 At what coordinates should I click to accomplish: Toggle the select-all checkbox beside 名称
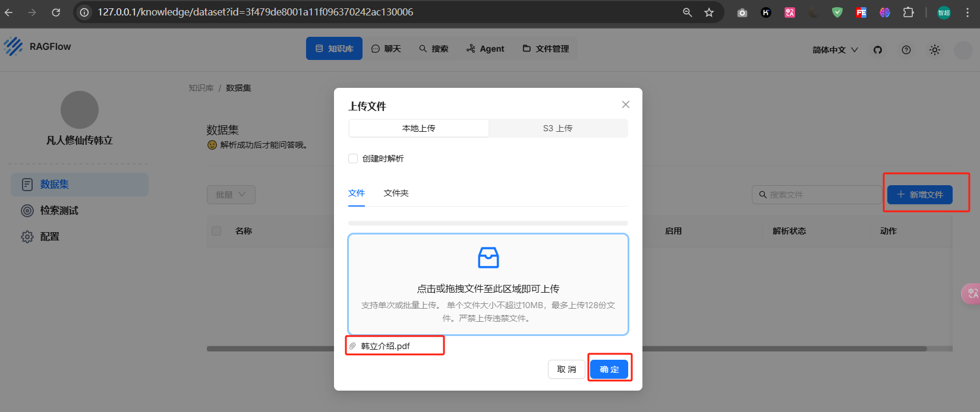pos(216,231)
